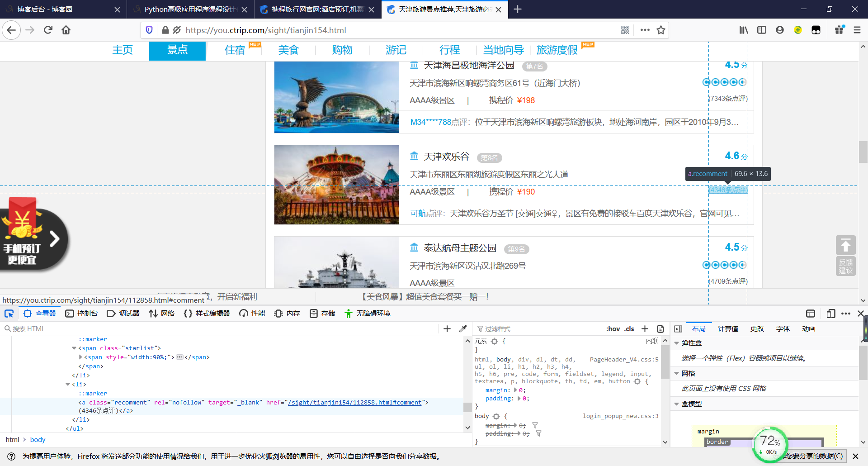
Task: Open 泰达航母主题公园 attraction link
Action: (460, 248)
